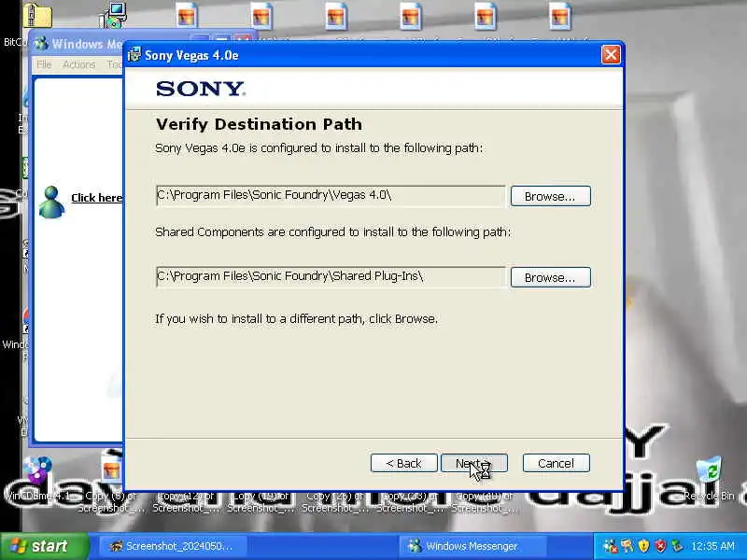Image resolution: width=747 pixels, height=560 pixels.
Task: Go back with the < Back button
Action: click(x=404, y=463)
